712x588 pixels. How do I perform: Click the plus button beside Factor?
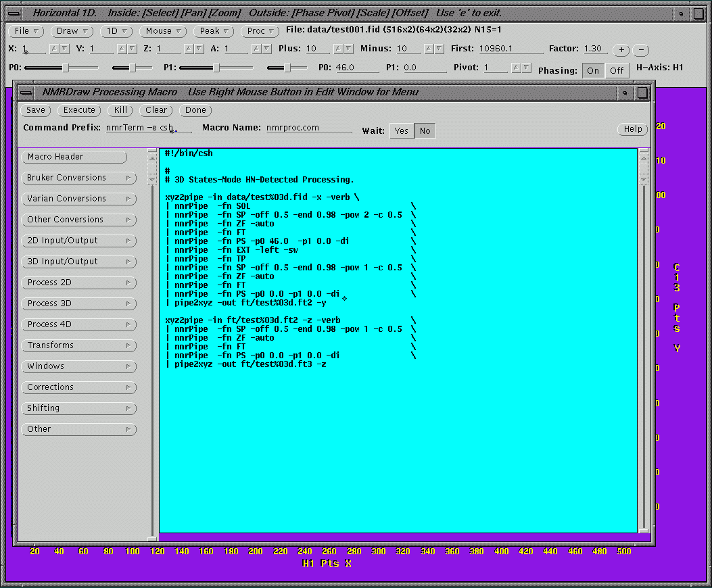[x=621, y=49]
